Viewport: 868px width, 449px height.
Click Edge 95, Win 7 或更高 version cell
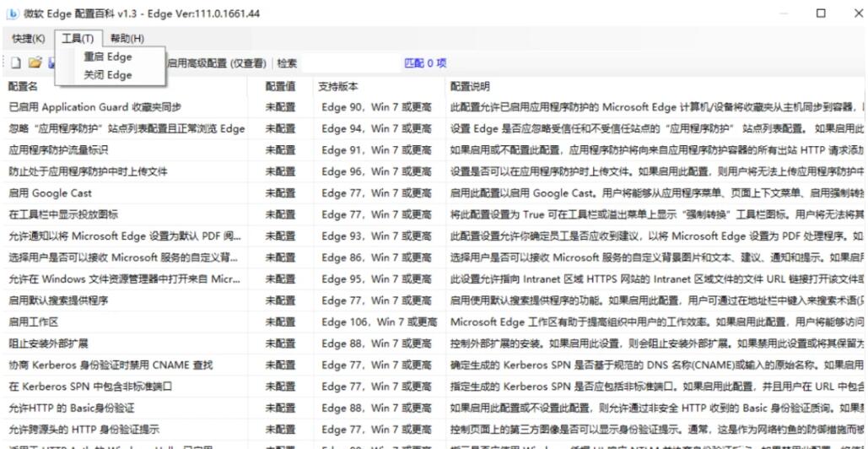click(x=376, y=279)
